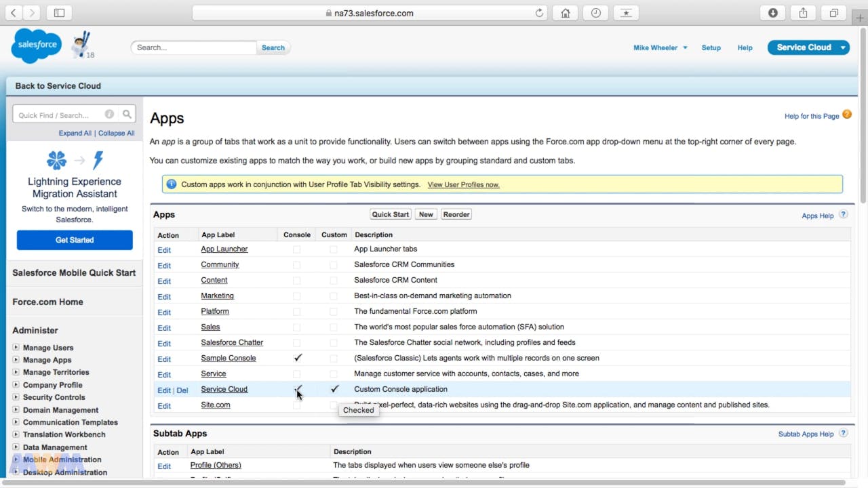Click the Quick Start button

coord(391,214)
